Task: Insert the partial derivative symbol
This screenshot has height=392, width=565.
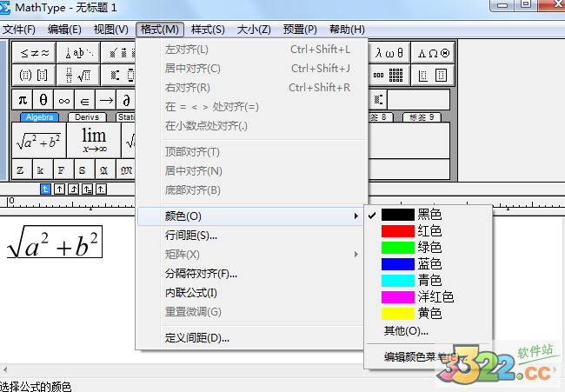Action: (x=126, y=100)
